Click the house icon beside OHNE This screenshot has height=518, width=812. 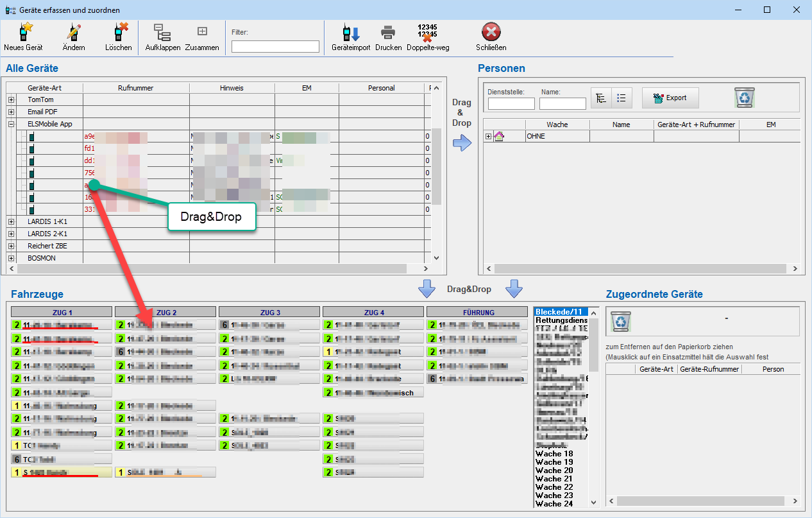coord(499,136)
